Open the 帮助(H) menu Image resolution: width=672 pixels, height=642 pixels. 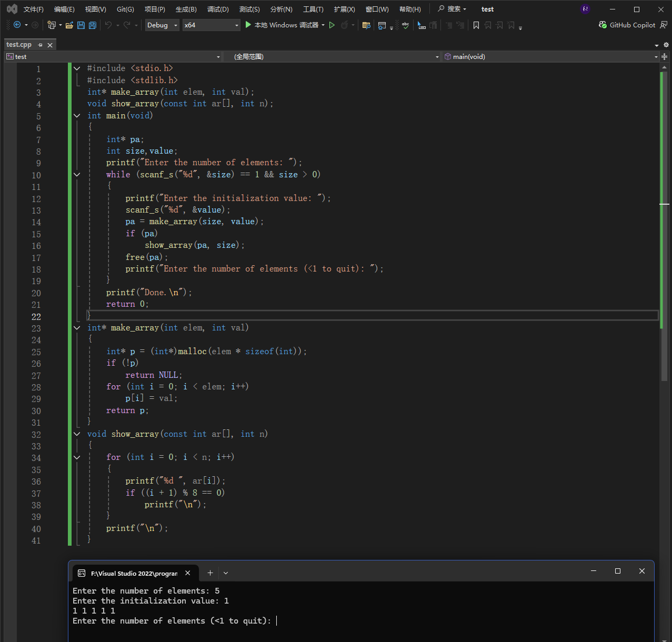(x=410, y=9)
